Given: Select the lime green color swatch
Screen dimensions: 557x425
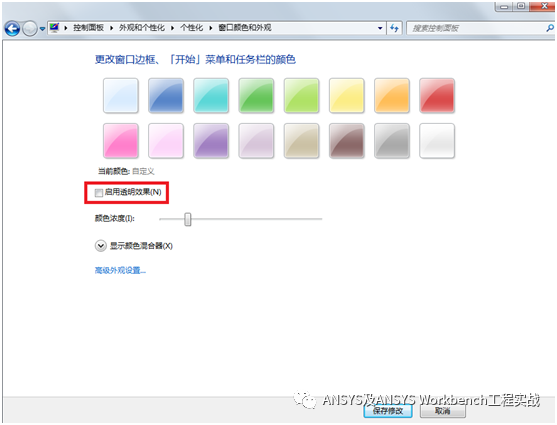Looking at the screenshot, I should pos(302,96).
